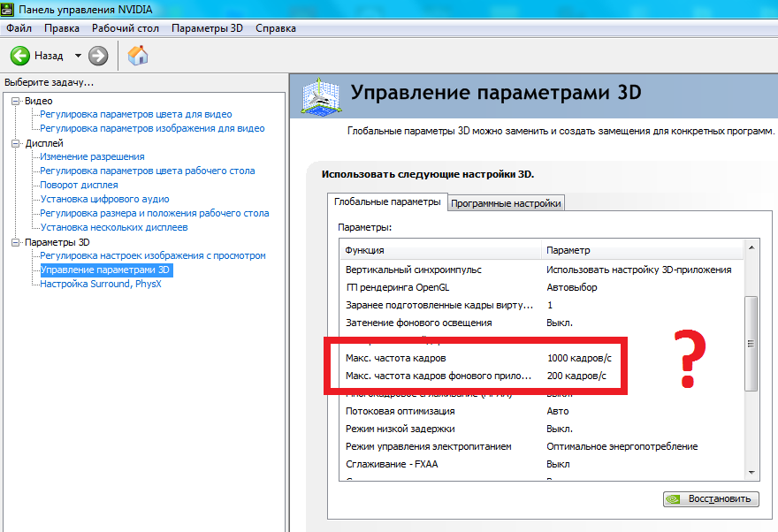Select Макс. частота кадров фонового приложения row

[x=542, y=376]
